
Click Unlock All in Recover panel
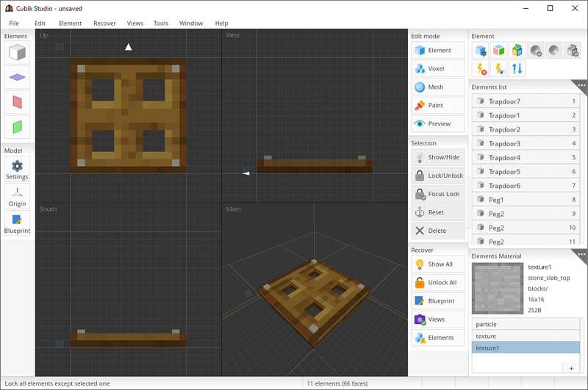tap(438, 283)
